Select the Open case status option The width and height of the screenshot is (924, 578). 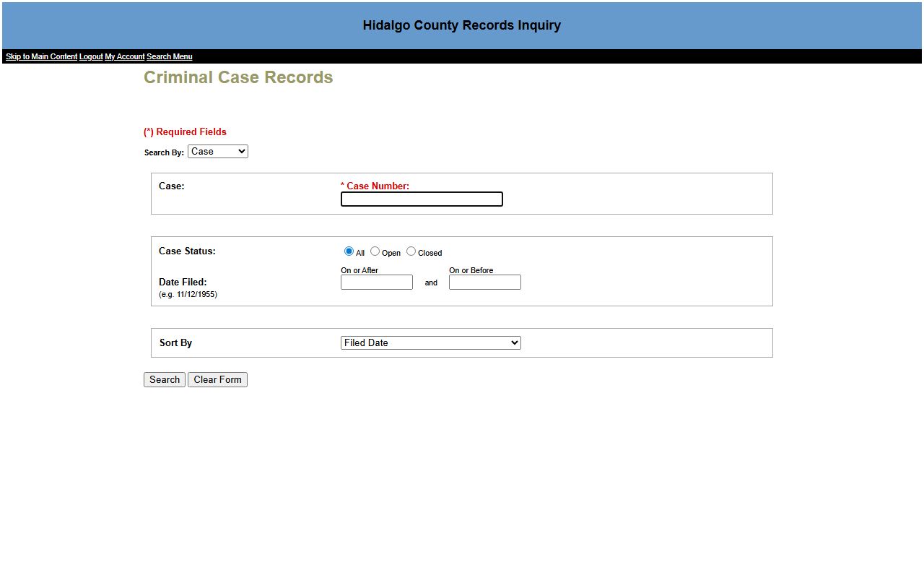[x=375, y=251]
